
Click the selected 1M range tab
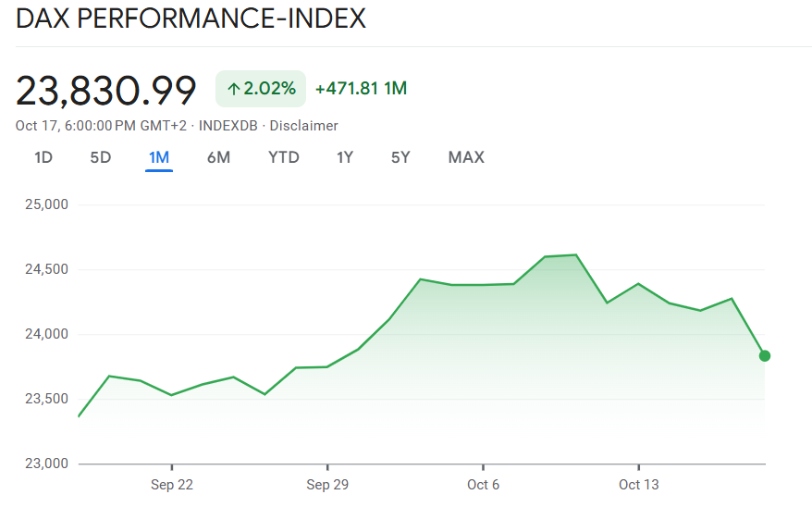[x=159, y=157]
